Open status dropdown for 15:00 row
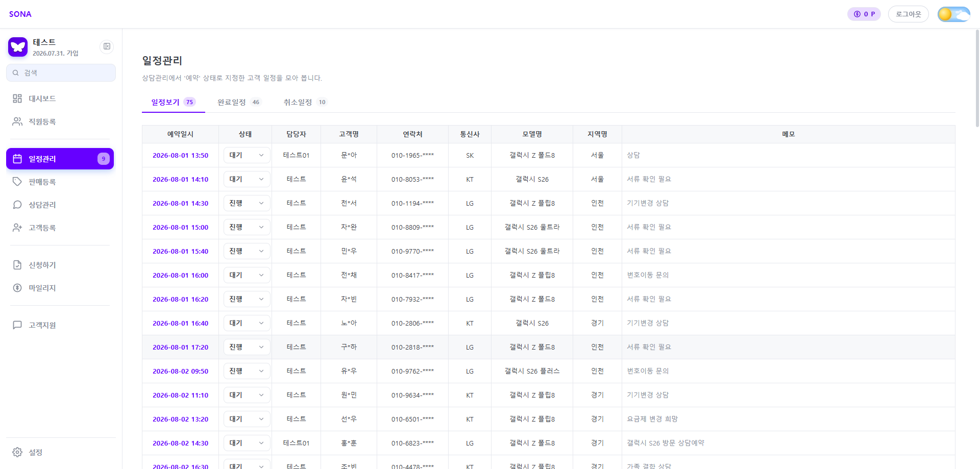This screenshot has width=980, height=469. [x=247, y=227]
